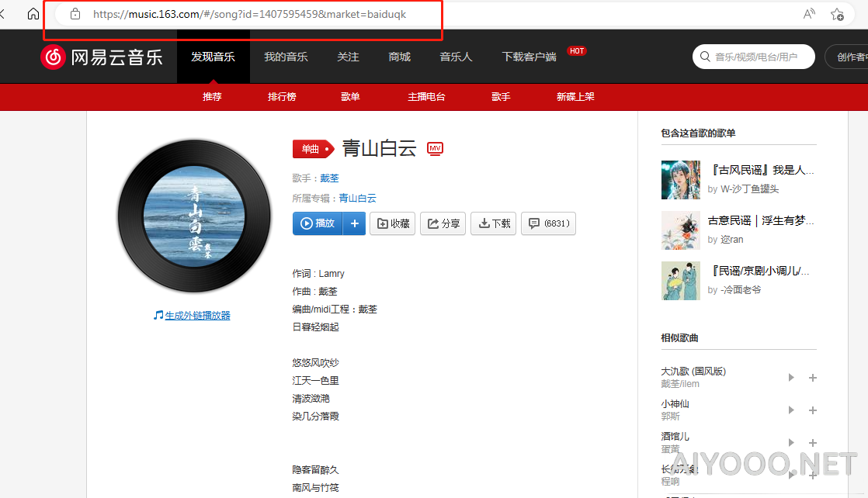
Task: Open the 创作者 button
Action: pyautogui.click(x=847, y=57)
